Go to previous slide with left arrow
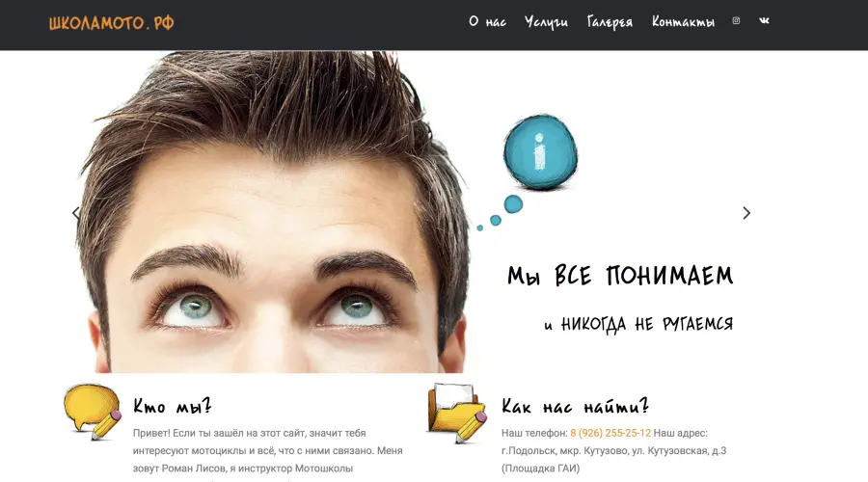 pyautogui.click(x=76, y=213)
